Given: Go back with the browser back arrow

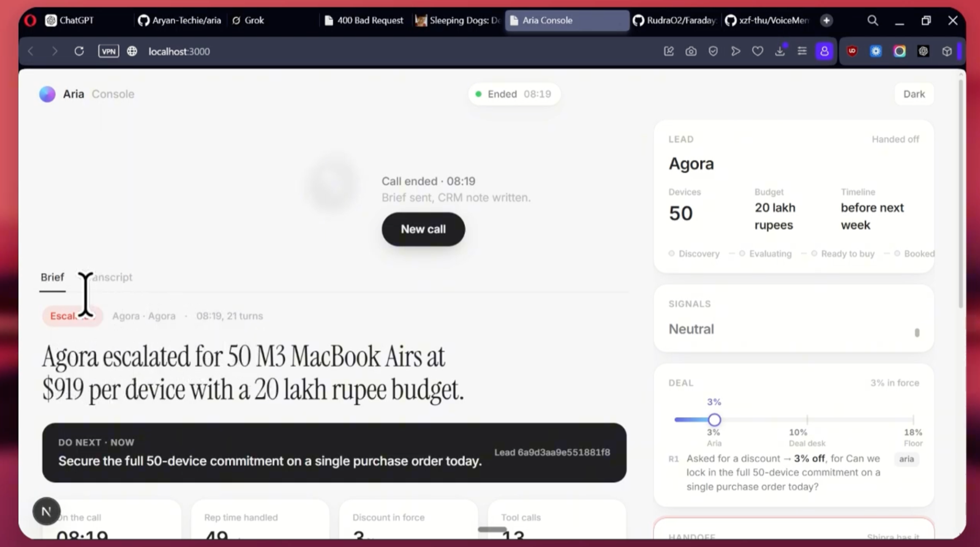Looking at the screenshot, I should pyautogui.click(x=31, y=51).
